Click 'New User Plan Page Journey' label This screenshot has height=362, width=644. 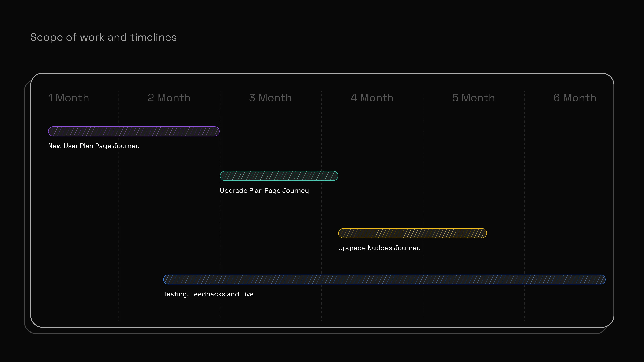[94, 146]
